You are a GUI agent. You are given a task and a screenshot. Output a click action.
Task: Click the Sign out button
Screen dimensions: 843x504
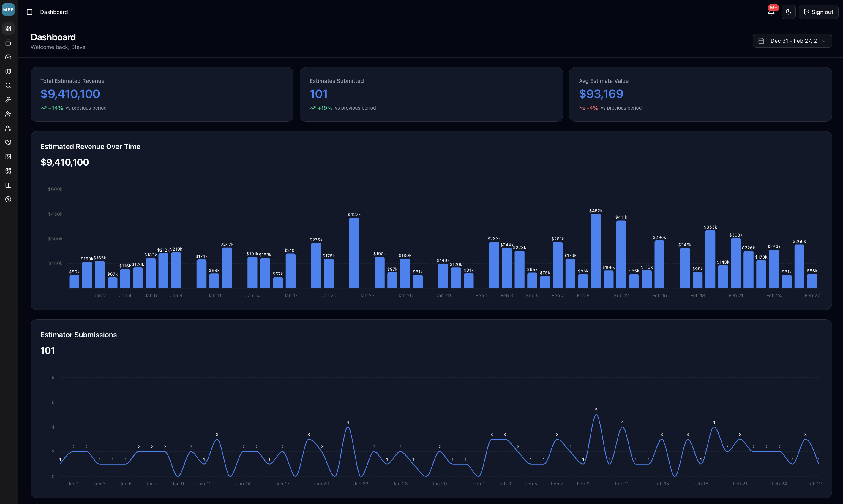click(818, 12)
